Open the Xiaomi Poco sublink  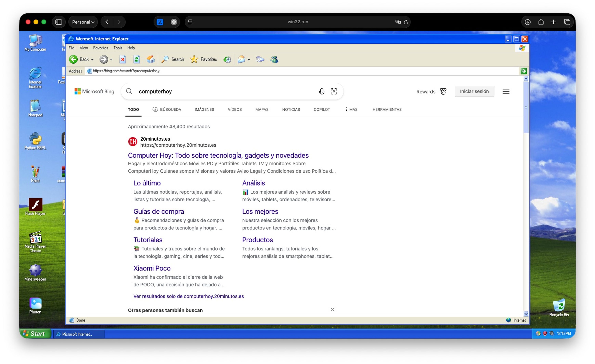pos(152,268)
